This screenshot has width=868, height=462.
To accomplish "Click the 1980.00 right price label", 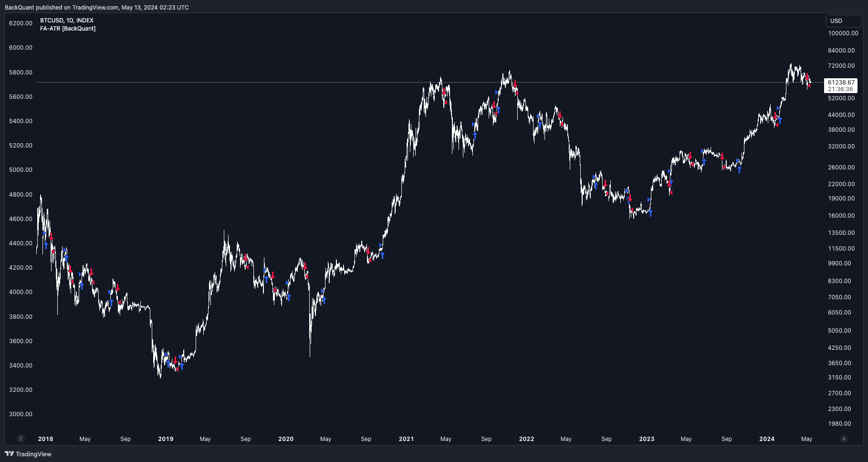I will click(839, 424).
